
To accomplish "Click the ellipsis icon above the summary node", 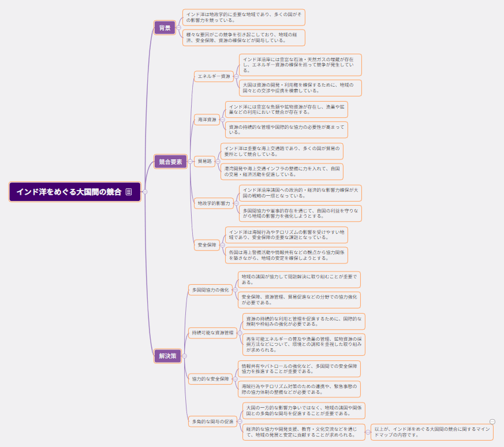I will pos(492,422).
